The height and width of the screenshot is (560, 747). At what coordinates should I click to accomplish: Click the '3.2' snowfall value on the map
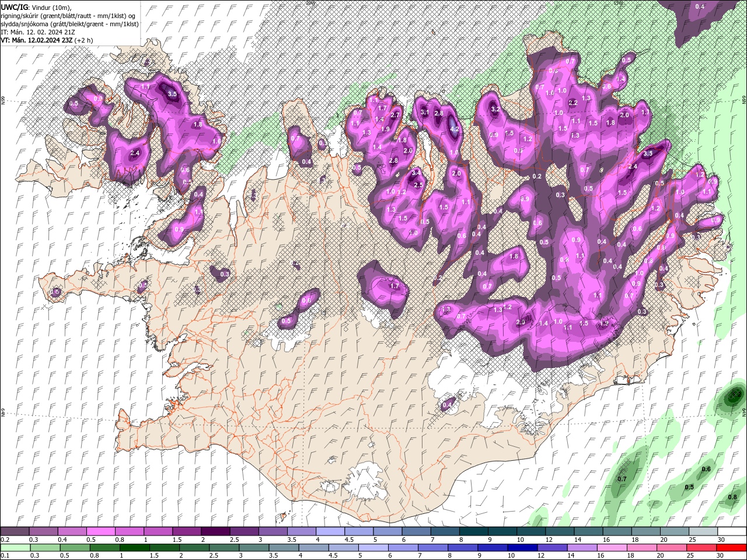coord(495,109)
